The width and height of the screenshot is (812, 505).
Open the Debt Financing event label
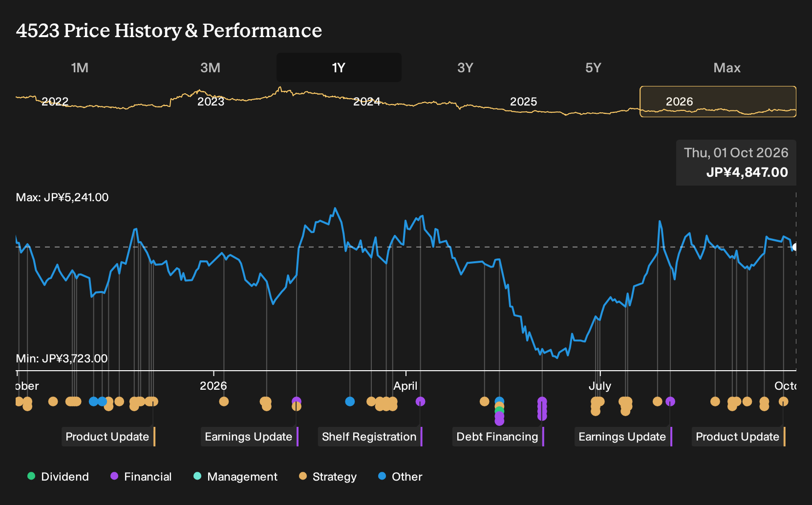[498, 437]
